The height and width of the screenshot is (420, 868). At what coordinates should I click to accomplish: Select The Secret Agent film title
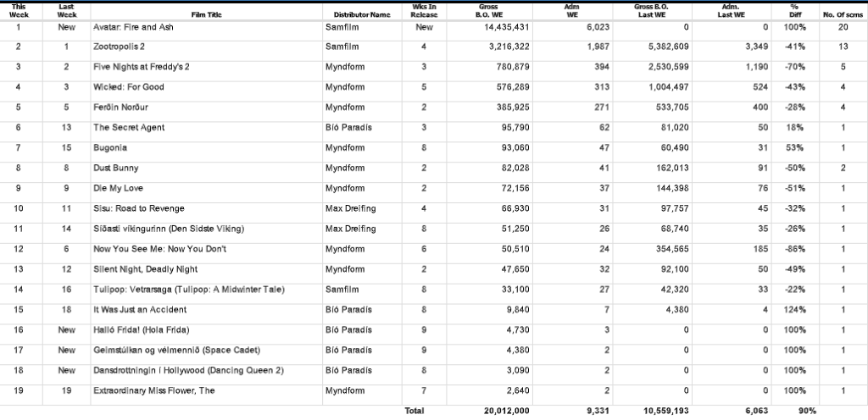coord(128,128)
